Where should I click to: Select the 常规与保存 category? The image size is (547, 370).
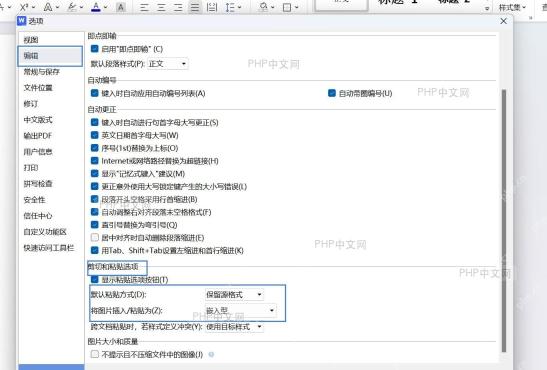[42, 72]
